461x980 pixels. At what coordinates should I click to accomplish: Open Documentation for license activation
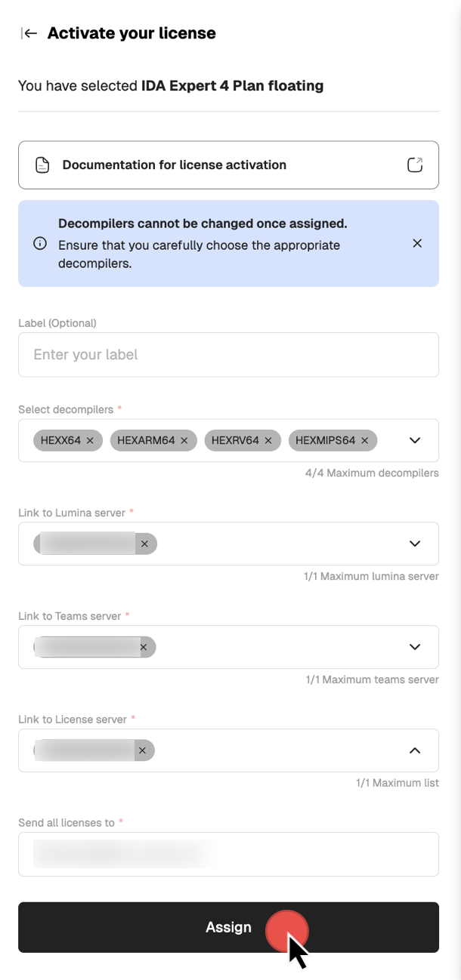tap(175, 165)
